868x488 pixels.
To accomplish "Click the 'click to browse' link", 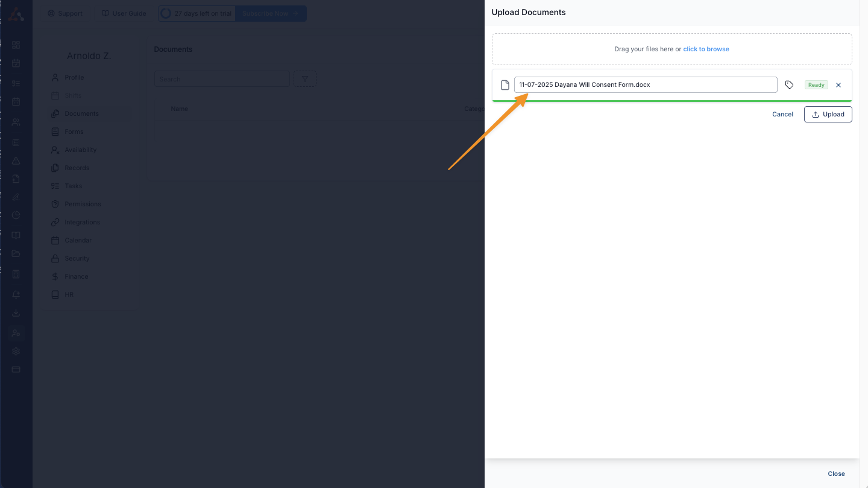I will point(706,49).
